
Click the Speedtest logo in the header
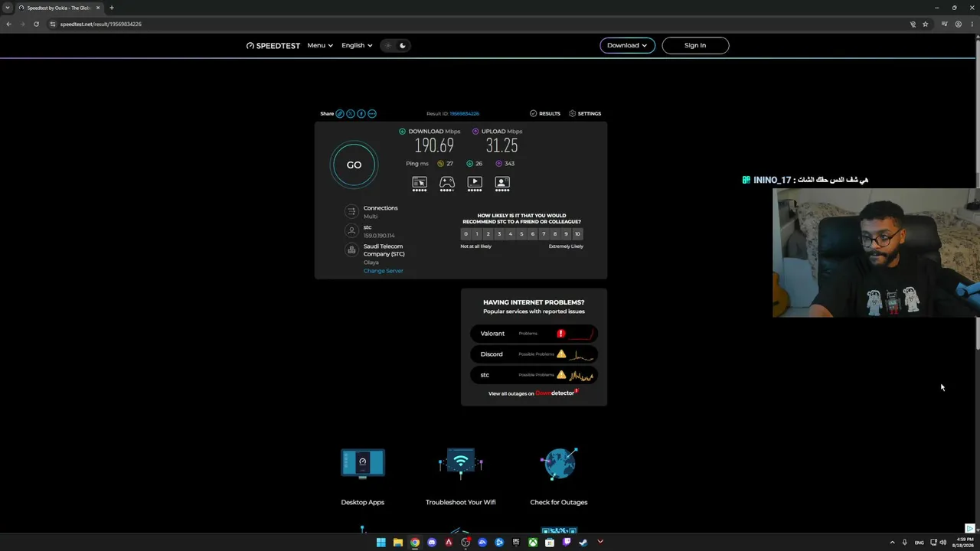pos(273,45)
